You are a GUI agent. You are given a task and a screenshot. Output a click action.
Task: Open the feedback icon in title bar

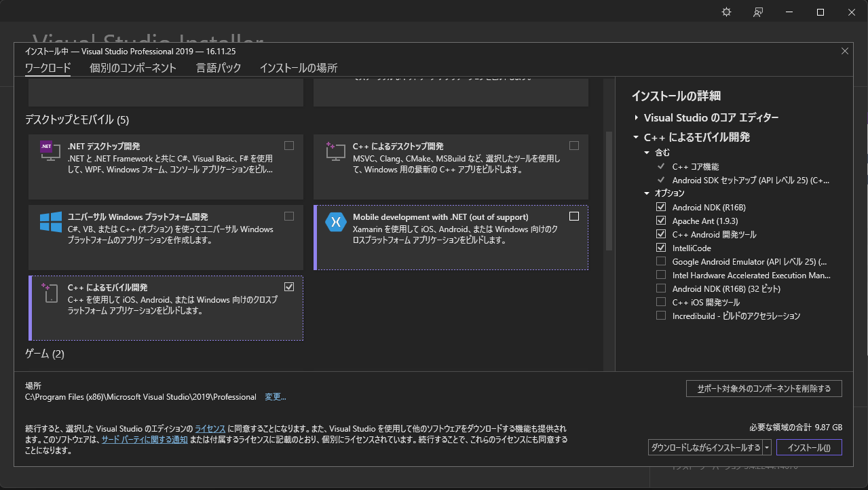click(x=758, y=12)
